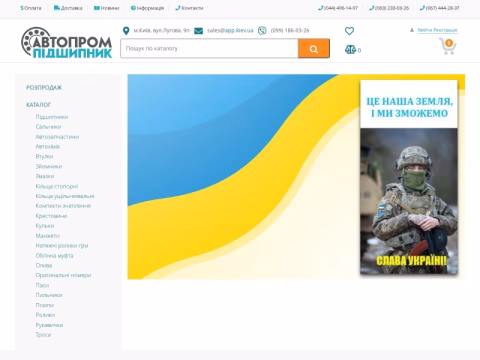Click the (099) 186-03-26 Viber number
The image size is (480, 360).
290,30
